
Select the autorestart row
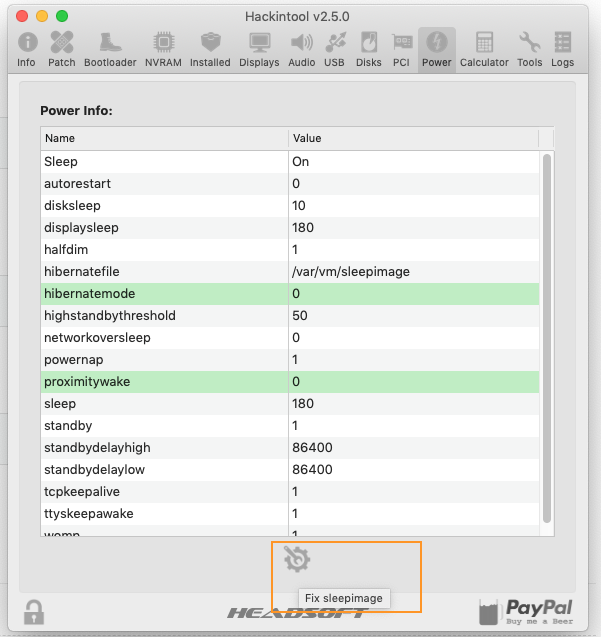[290, 184]
